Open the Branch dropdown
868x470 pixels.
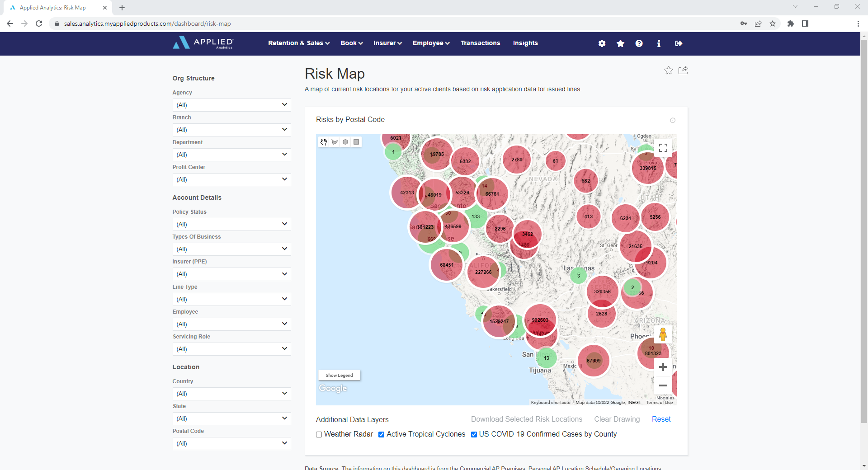tap(231, 130)
